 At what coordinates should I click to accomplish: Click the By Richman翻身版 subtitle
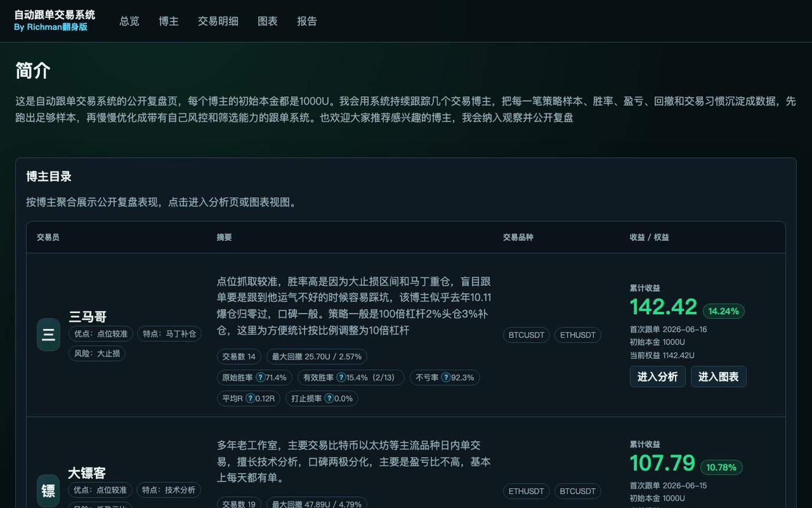pyautogui.click(x=50, y=27)
